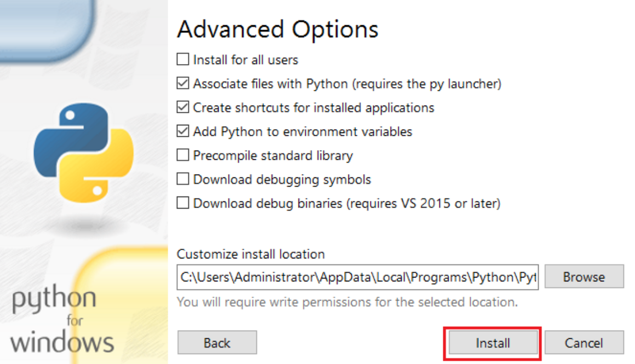This screenshot has width=635, height=364.
Task: Enable Precompile standard library option
Action: (183, 155)
